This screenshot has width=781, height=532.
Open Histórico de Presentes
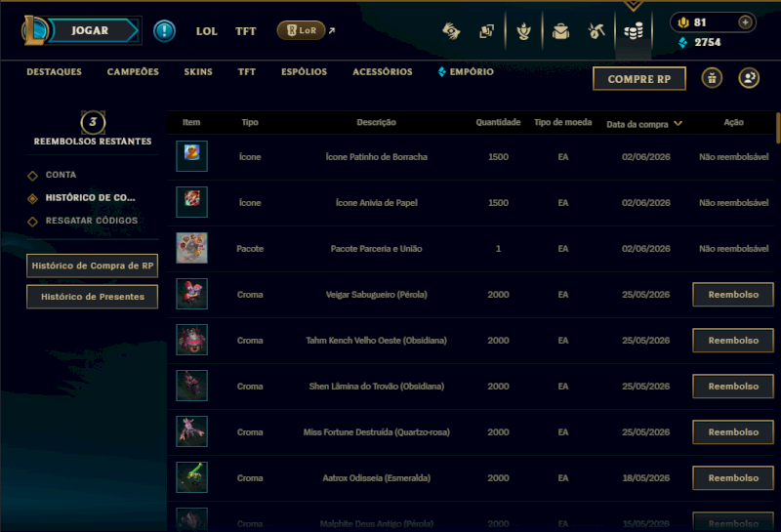[92, 297]
